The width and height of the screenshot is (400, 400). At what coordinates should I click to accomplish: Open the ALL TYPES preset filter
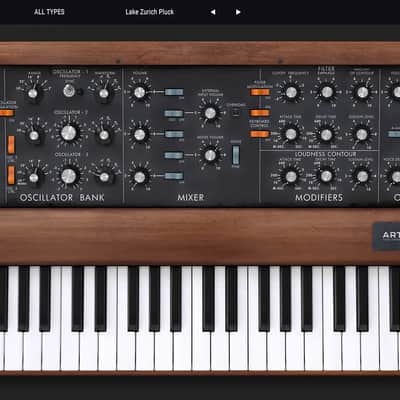click(x=49, y=12)
